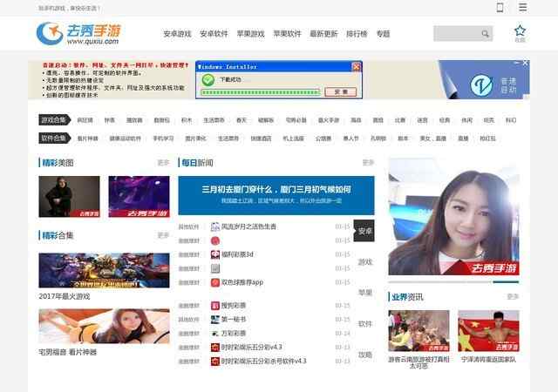
Task: Select the 经典 game tag
Action: point(444,120)
